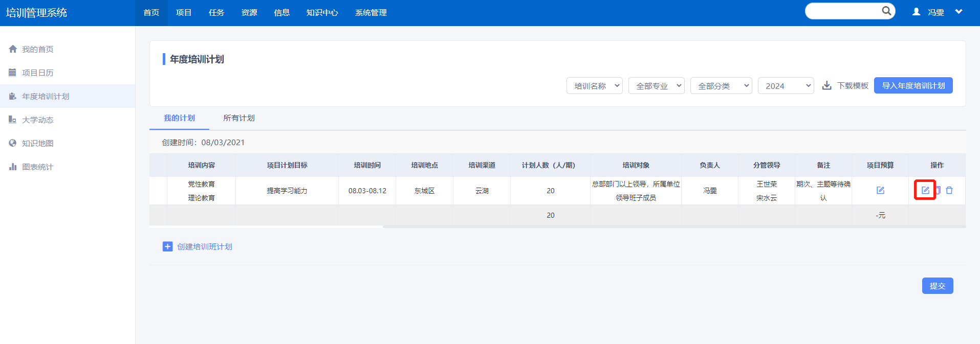This screenshot has height=344, width=980.
Task: Click the search magnifier icon in header
Action: (x=886, y=11)
